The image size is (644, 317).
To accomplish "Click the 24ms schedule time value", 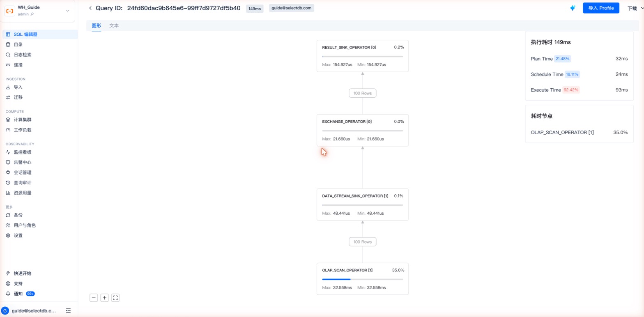I will (621, 74).
